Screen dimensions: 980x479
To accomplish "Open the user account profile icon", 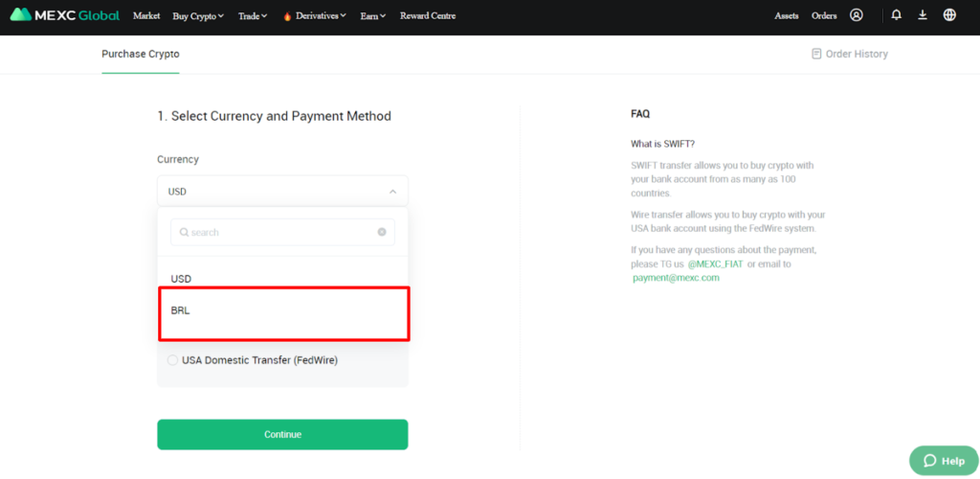I will pyautogui.click(x=857, y=15).
